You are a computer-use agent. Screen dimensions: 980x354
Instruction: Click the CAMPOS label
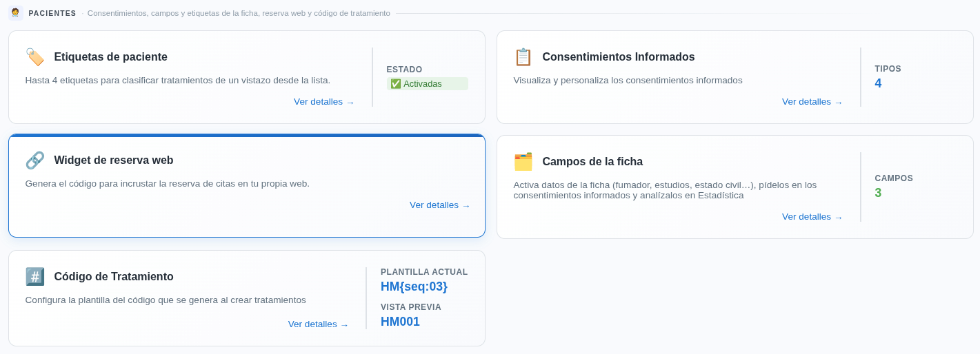pyautogui.click(x=894, y=178)
